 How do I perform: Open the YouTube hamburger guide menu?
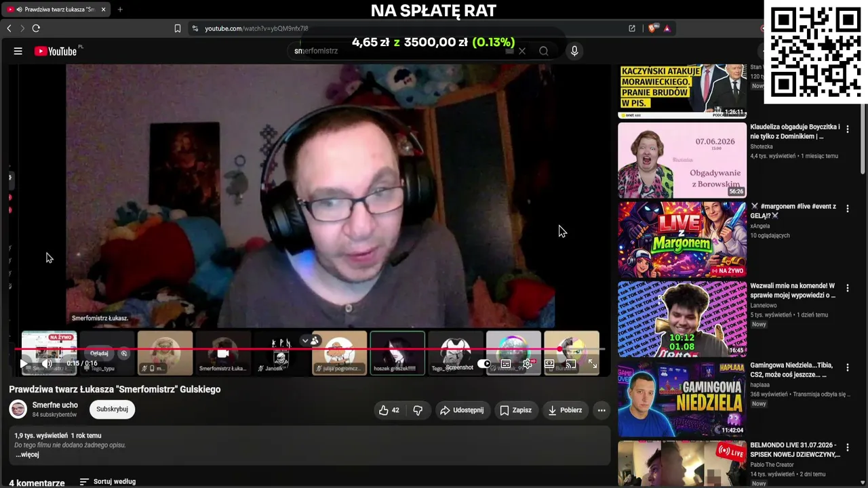[18, 51]
